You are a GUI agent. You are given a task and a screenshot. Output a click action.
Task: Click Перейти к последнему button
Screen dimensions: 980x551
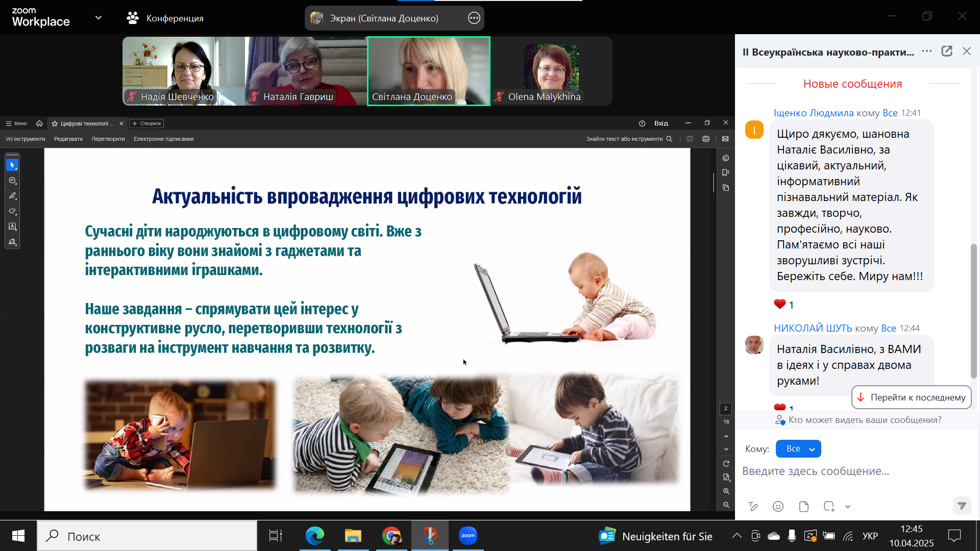pyautogui.click(x=912, y=397)
